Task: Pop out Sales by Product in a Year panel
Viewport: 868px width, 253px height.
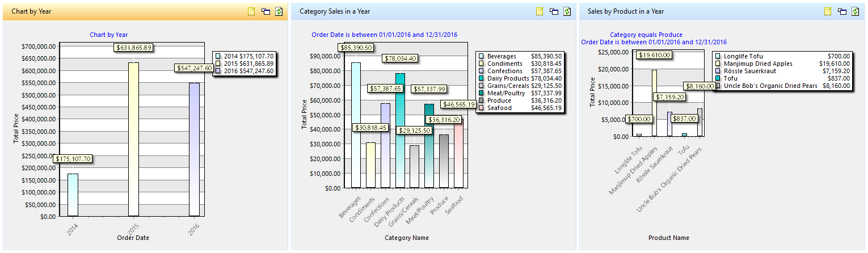Action: tap(842, 11)
